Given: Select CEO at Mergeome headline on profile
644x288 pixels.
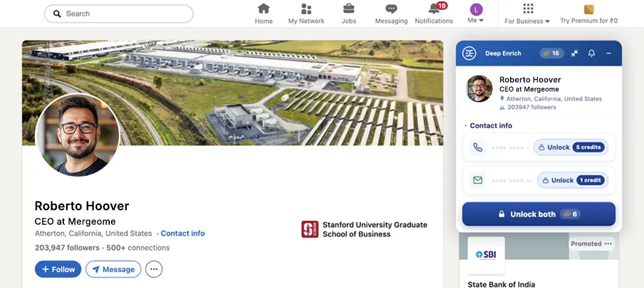Looking at the screenshot, I should pyautogui.click(x=75, y=222).
